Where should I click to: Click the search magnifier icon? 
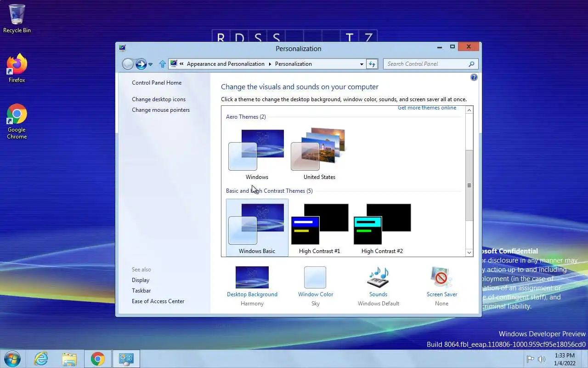point(471,64)
